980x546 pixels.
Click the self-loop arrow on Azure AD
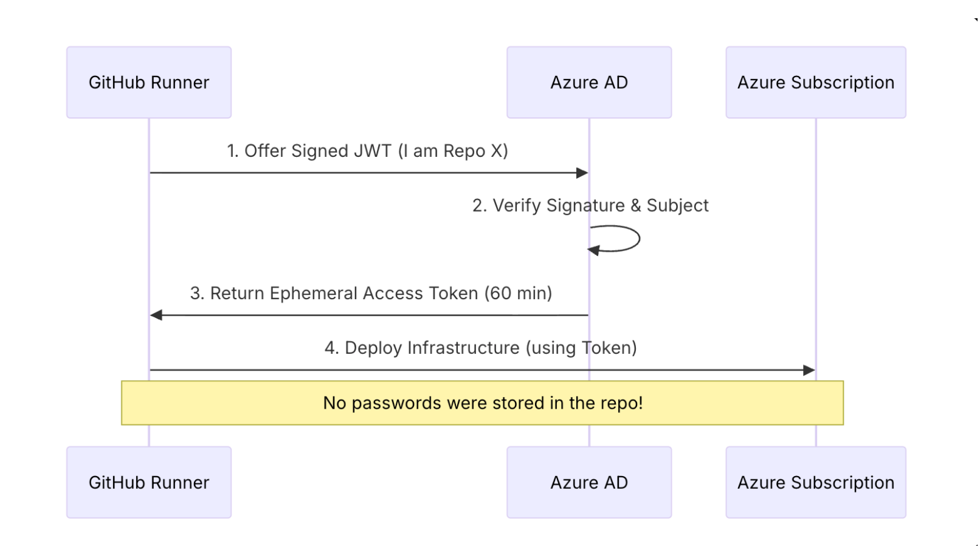click(x=638, y=238)
